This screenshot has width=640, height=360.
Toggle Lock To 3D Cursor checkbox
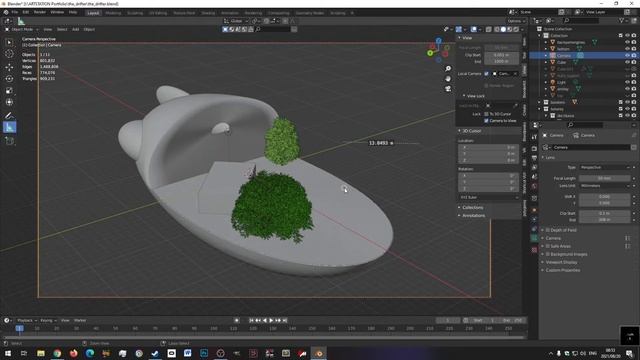tap(486, 114)
